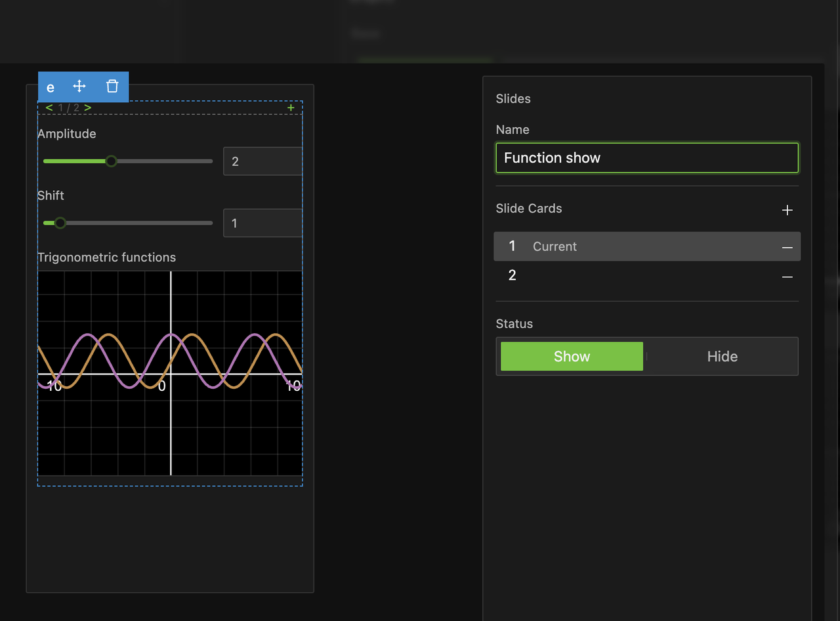
Task: Remove slide card 1 with minus icon
Action: [787, 247]
